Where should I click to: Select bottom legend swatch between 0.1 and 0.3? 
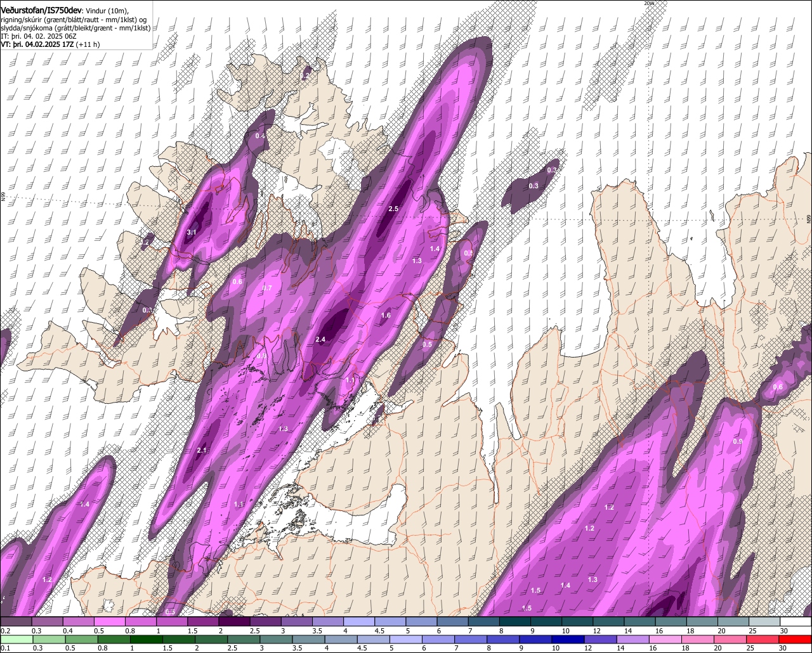tap(16, 639)
